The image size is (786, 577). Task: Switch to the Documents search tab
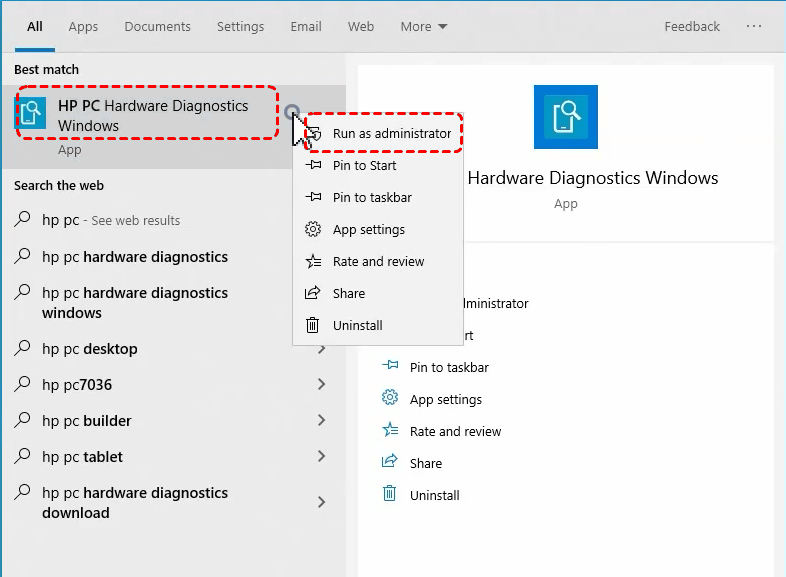[157, 27]
